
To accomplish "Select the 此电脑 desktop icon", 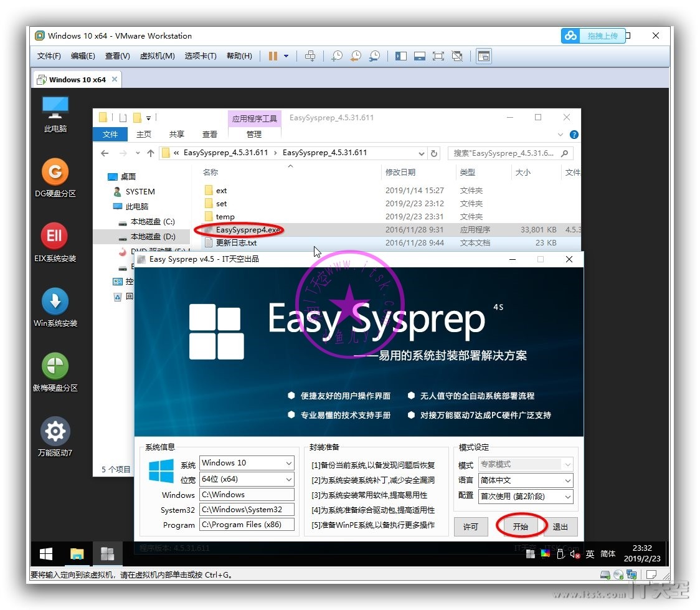I will point(55,115).
